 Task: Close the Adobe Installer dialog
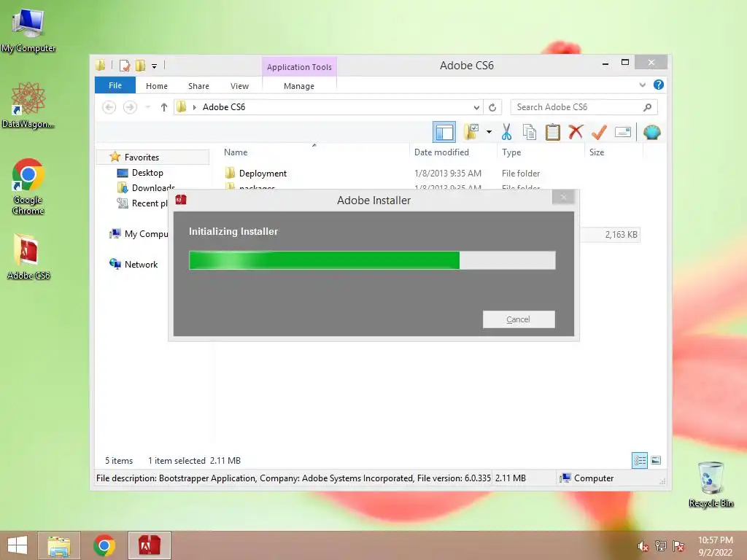564,197
